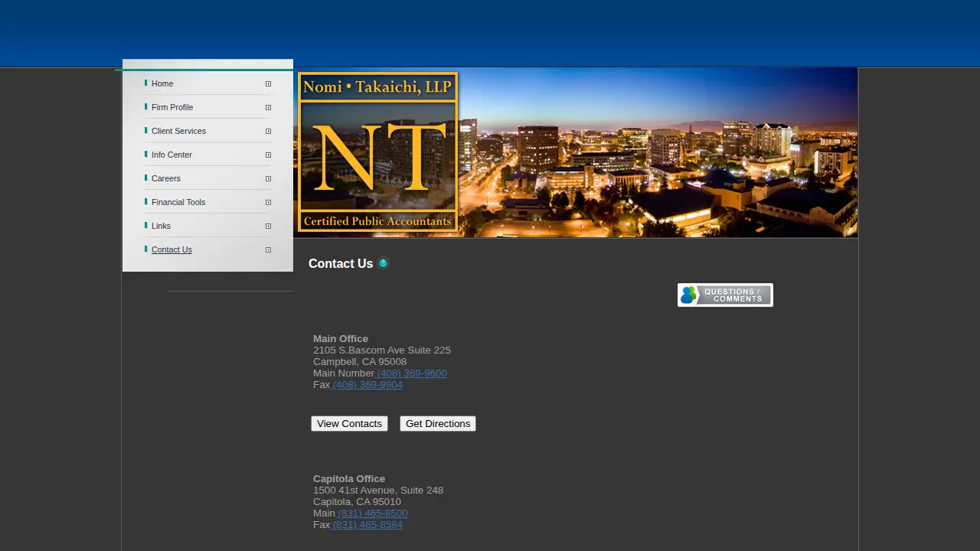Expand the Home submenu arrow

tap(268, 83)
